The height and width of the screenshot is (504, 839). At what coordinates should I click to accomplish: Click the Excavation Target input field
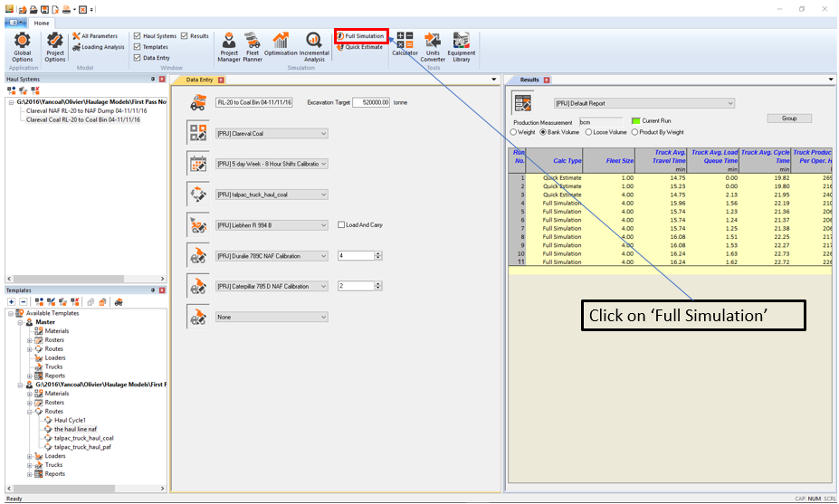371,102
